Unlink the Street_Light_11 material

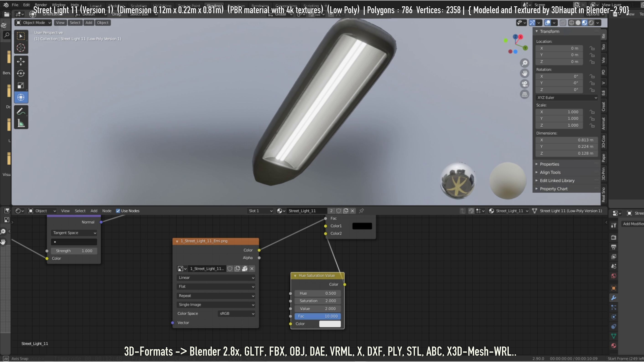(x=352, y=211)
